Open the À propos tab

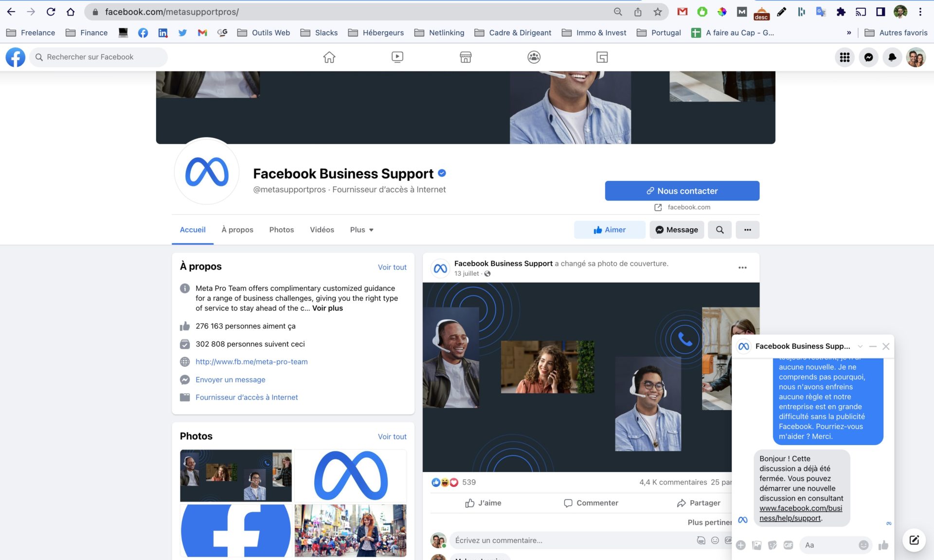(237, 229)
